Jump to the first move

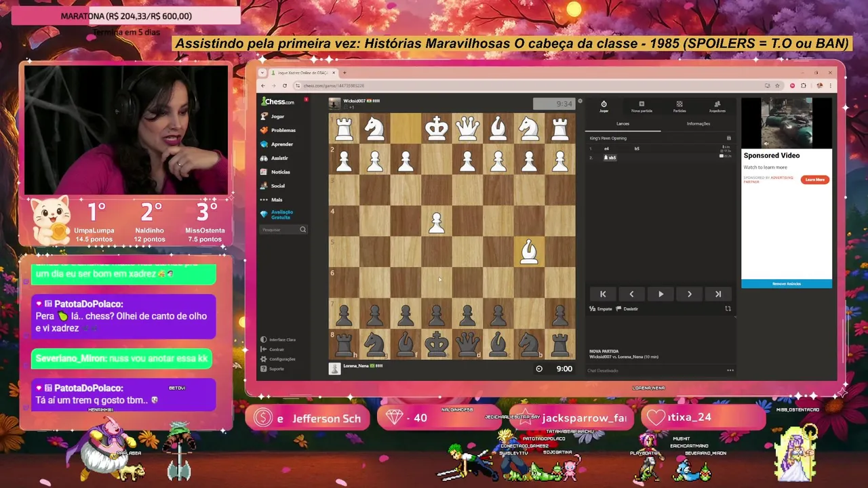[603, 294]
